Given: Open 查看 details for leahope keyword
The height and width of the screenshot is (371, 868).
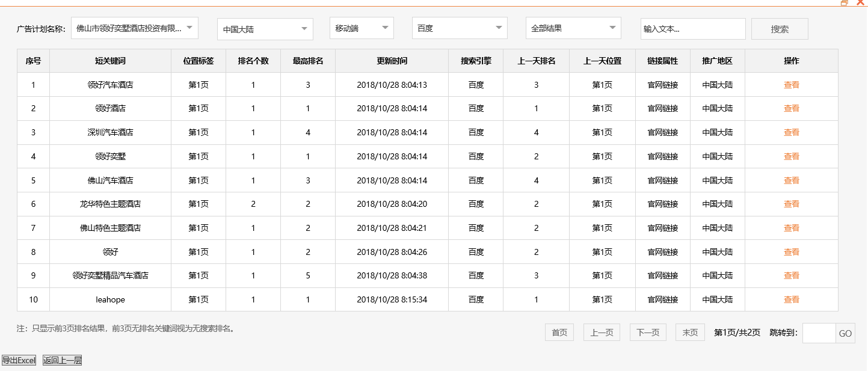Looking at the screenshot, I should pos(792,299).
